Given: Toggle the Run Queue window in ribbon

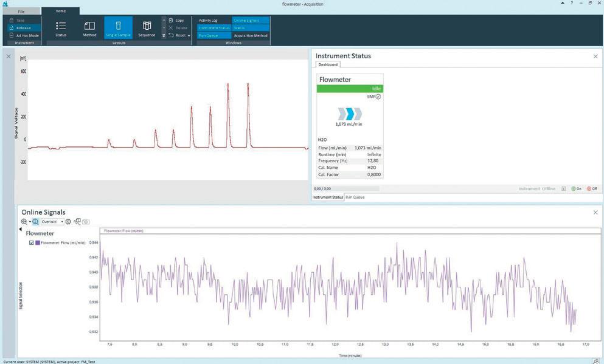Looking at the screenshot, I should click(213, 35).
